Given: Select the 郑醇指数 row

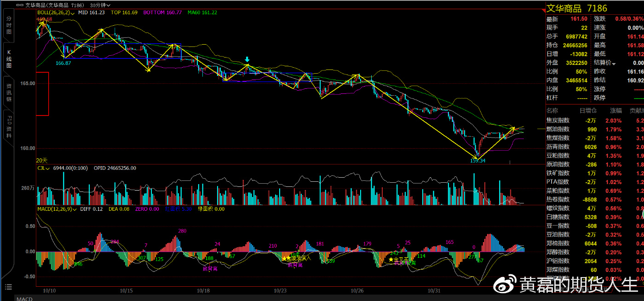Looking at the screenshot, I should coord(594,252).
